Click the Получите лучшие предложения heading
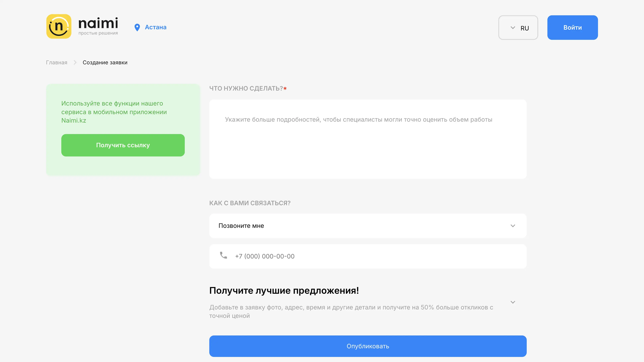The height and width of the screenshot is (362, 644). tap(284, 291)
